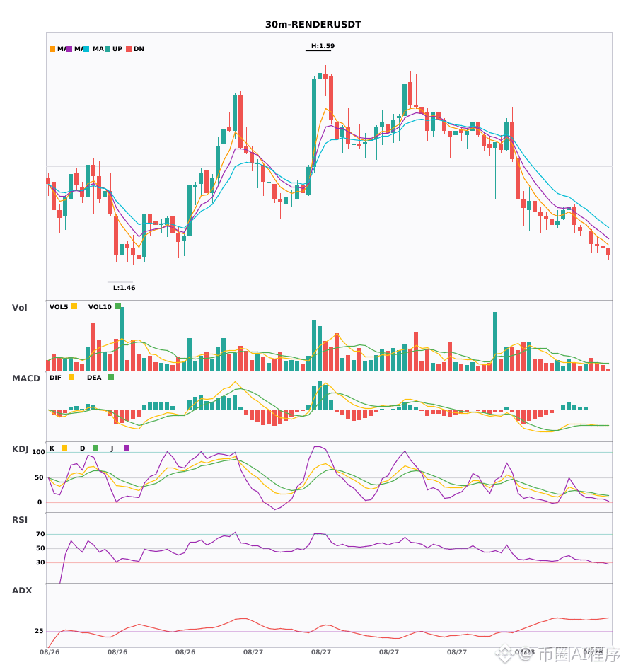This screenshot has width=626, height=672.
Task: Select the RSI panel label
Action: coord(20,520)
